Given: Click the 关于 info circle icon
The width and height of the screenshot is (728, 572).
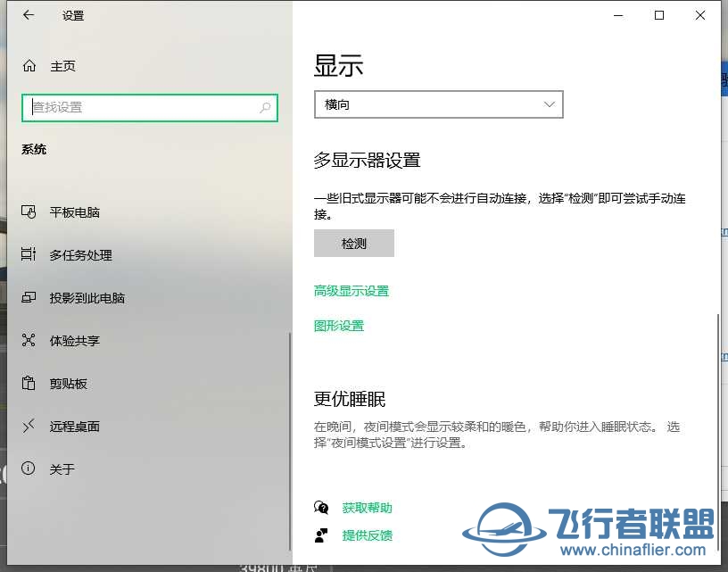Looking at the screenshot, I should [28, 469].
